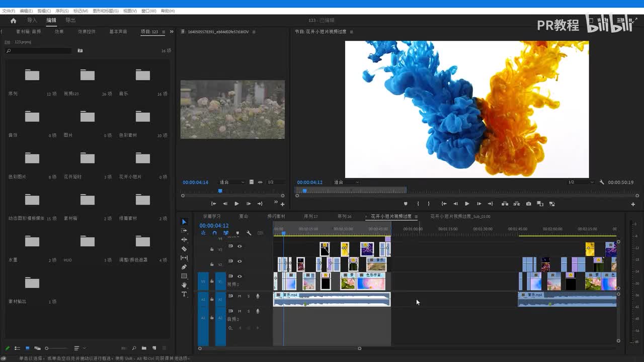The image size is (644, 362).
Task: Switch to the 效果控件 panel tab
Action: coord(87,32)
